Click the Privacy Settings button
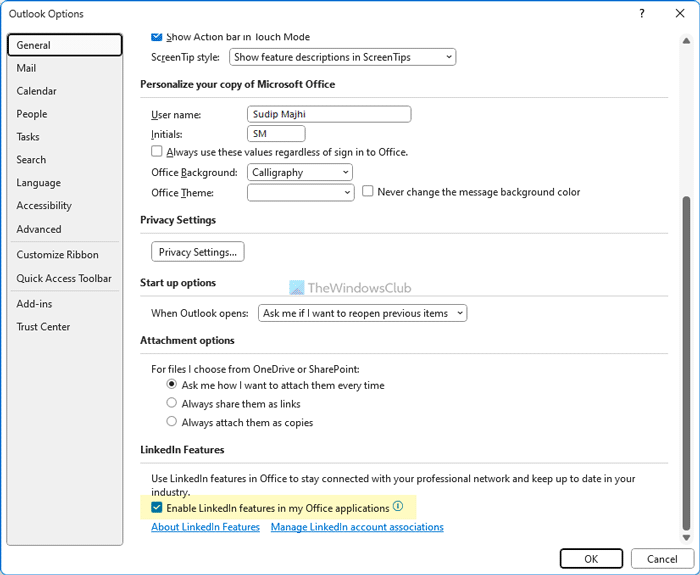 pyautogui.click(x=198, y=252)
